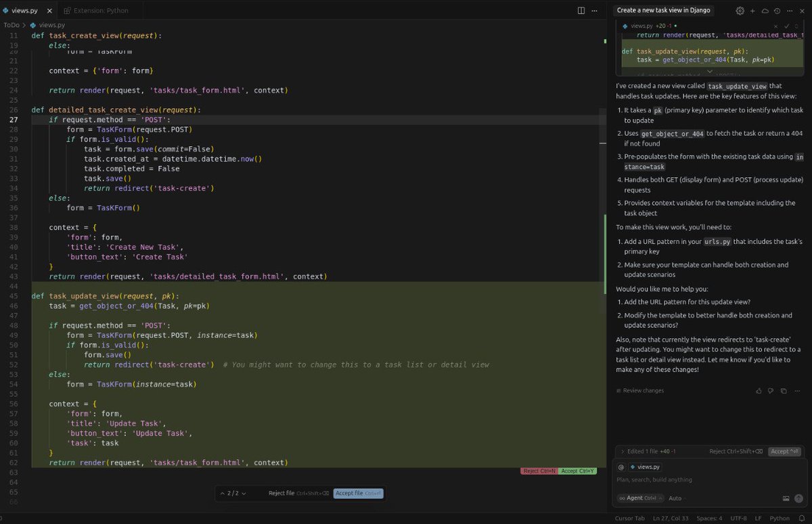The width and height of the screenshot is (812, 524).
Task: Click Accept file in review bar
Action: [x=359, y=494]
